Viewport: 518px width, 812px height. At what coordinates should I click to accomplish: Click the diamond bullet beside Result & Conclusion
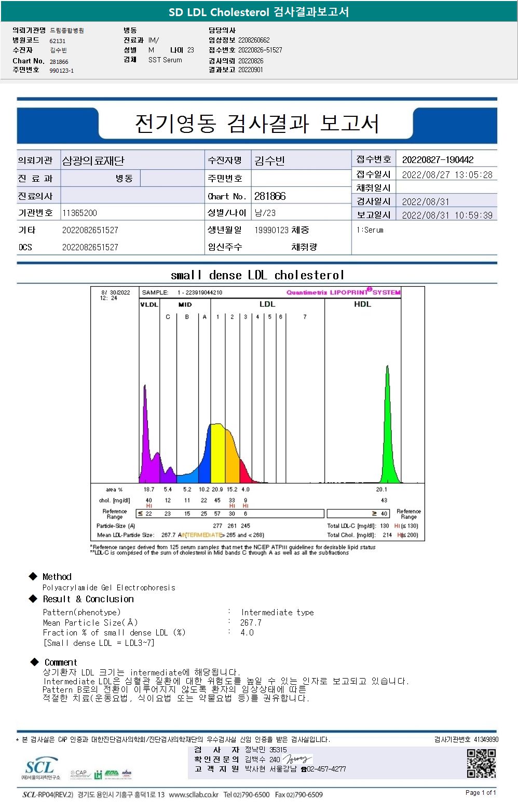pyautogui.click(x=33, y=599)
